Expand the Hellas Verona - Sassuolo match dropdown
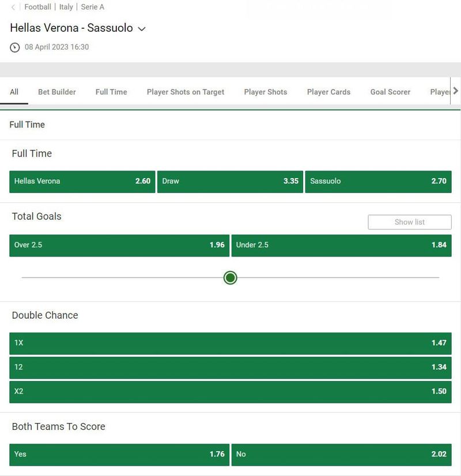The width and height of the screenshot is (461, 476). pos(141,29)
